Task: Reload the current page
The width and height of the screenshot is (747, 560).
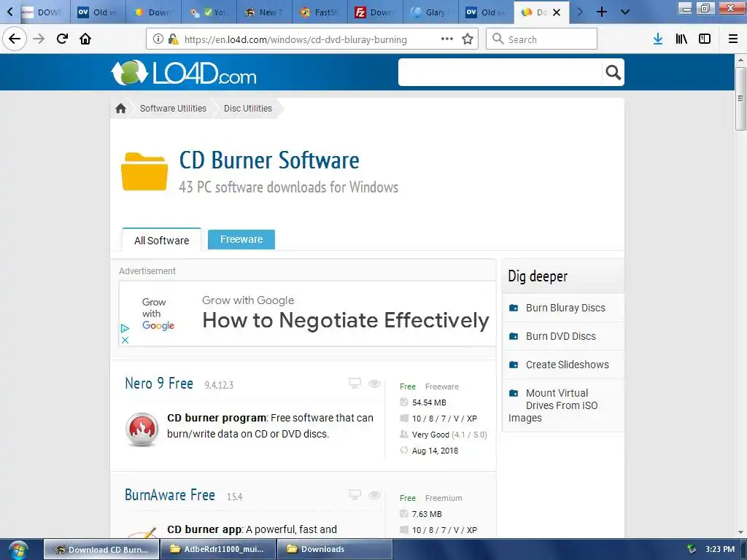Action: click(x=62, y=39)
